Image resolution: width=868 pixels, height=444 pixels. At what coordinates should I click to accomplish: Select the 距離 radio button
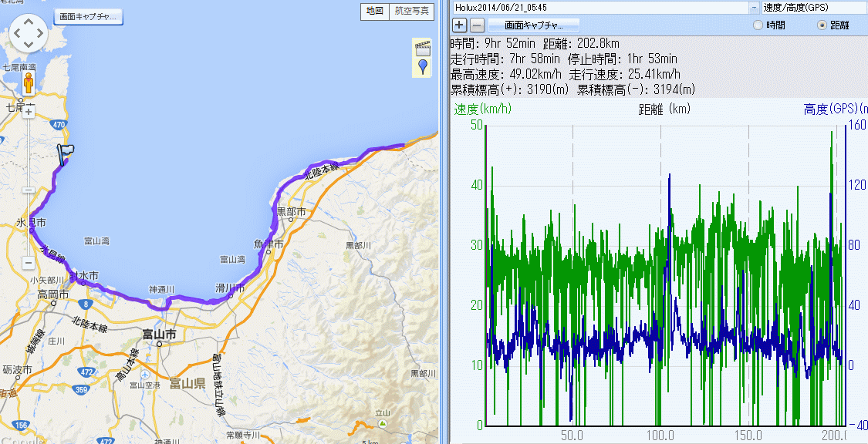pyautogui.click(x=822, y=25)
